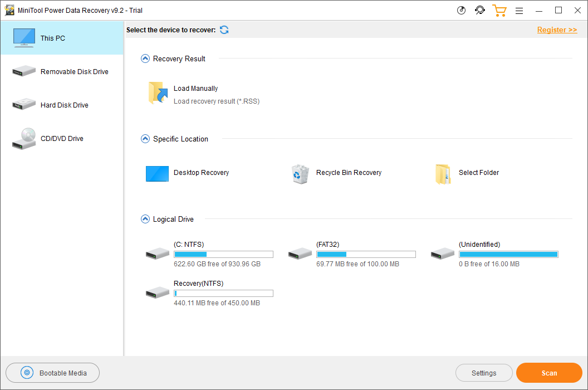Select the Recovery(NTFS) drive icon
588x390 pixels.
158,293
